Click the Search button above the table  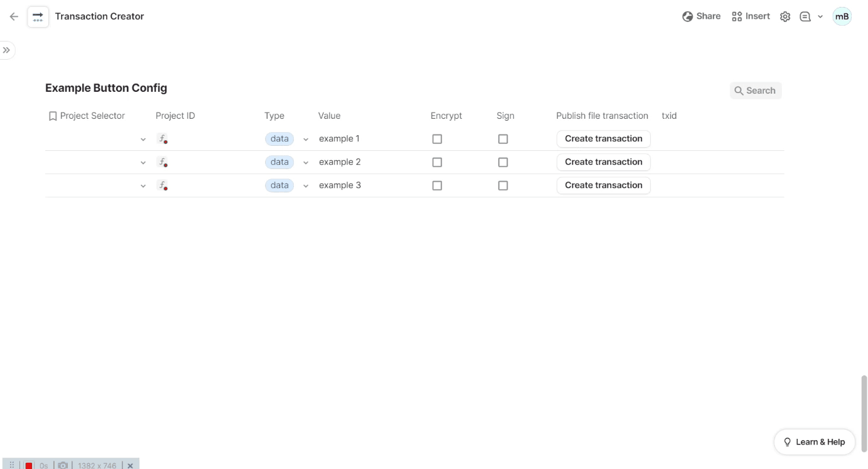pos(756,90)
